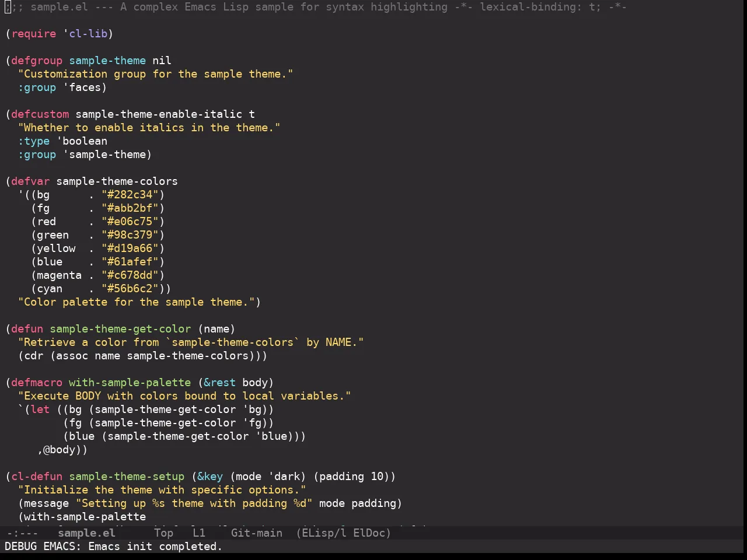747x560 pixels.
Task: Click the 'faces' symbol in defgroup
Action: pos(85,87)
